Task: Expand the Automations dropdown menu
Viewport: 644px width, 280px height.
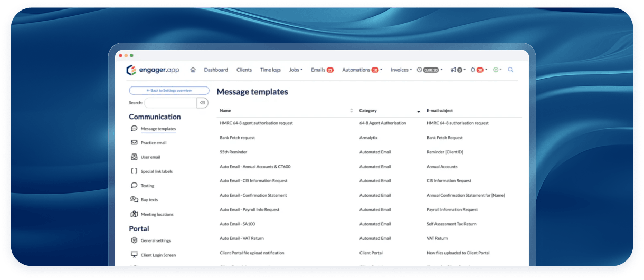Action: point(362,70)
